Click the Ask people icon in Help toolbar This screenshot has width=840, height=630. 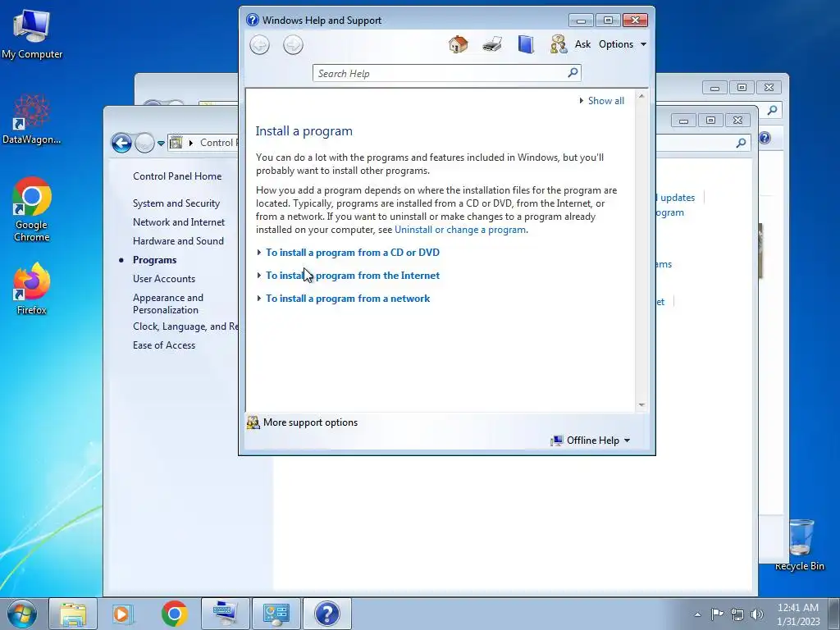pos(558,44)
